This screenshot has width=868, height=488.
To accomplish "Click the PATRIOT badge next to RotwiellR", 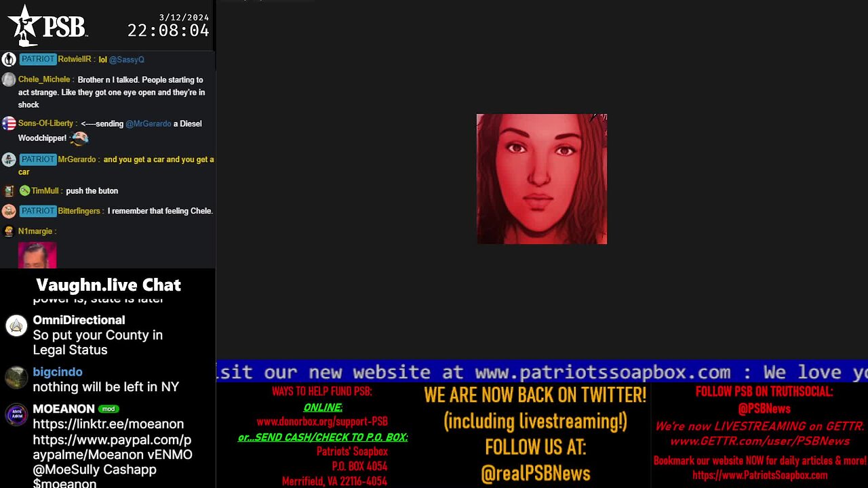I will click(37, 59).
